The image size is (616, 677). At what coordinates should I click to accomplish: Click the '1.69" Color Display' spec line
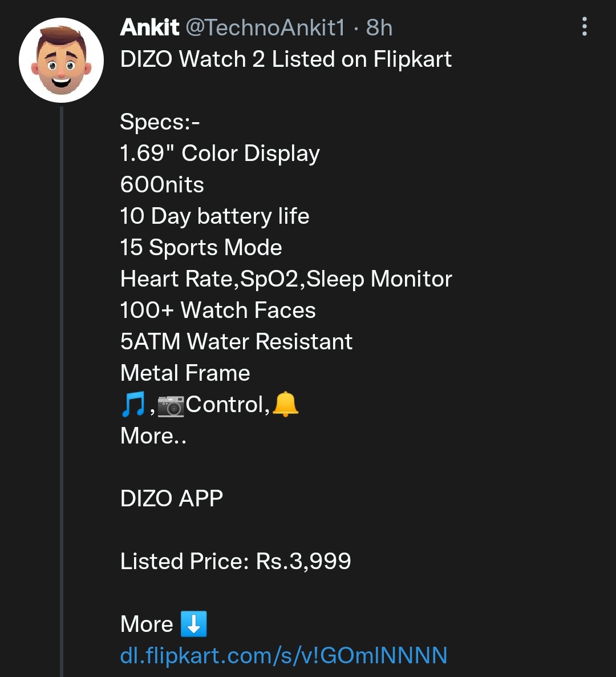point(220,154)
